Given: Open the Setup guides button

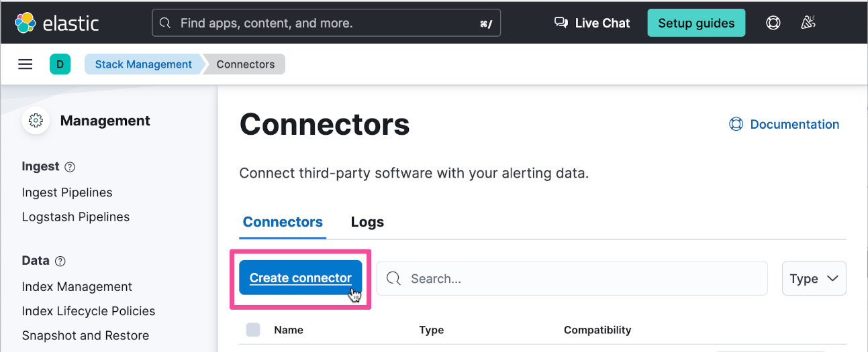Looking at the screenshot, I should 696,23.
